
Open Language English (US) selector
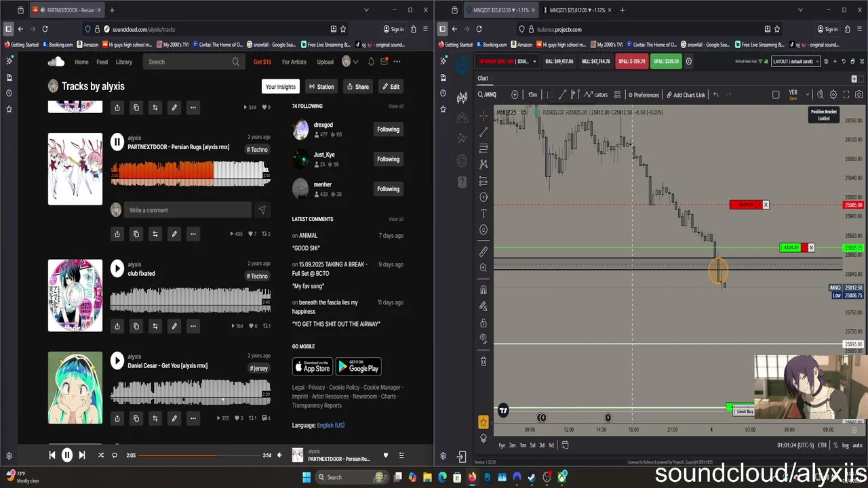tap(331, 425)
